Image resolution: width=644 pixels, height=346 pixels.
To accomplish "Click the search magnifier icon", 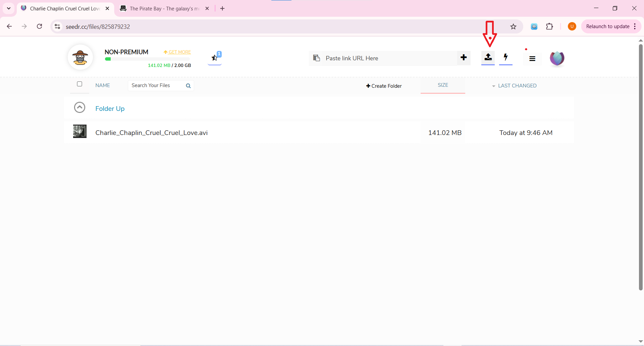I will coord(188,86).
